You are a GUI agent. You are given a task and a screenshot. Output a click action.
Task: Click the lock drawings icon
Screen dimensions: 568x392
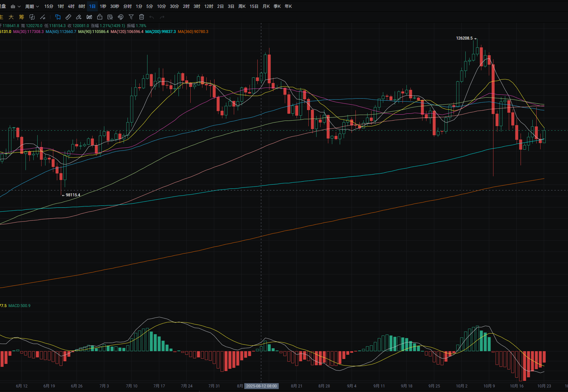[100, 17]
